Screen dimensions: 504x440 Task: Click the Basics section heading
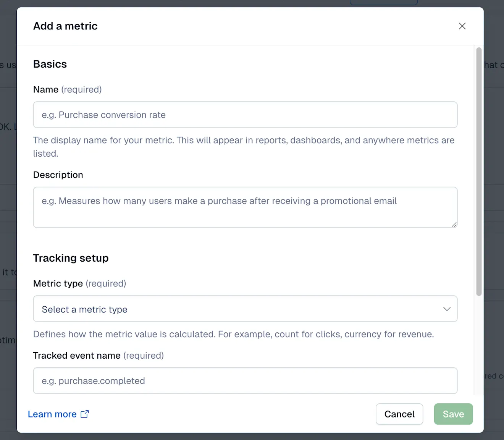[50, 64]
